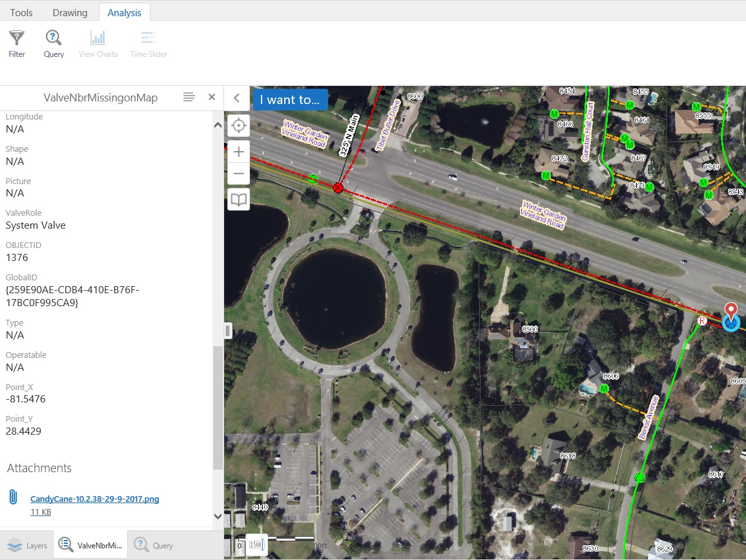
Task: Click the Attachments heading
Action: [39, 468]
